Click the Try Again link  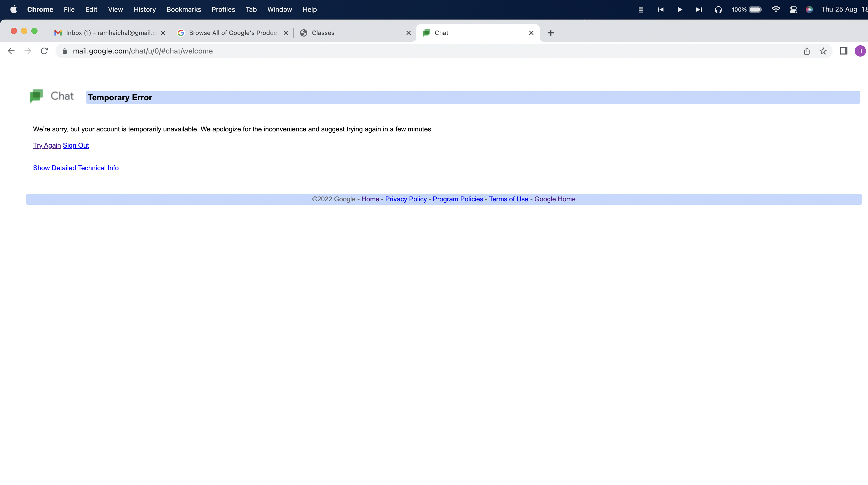[x=47, y=145]
